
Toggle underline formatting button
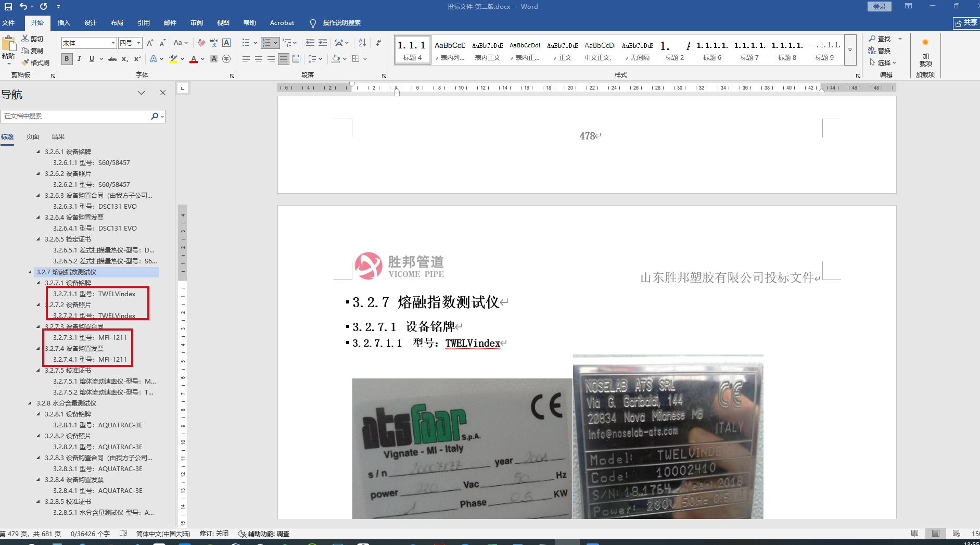click(92, 59)
